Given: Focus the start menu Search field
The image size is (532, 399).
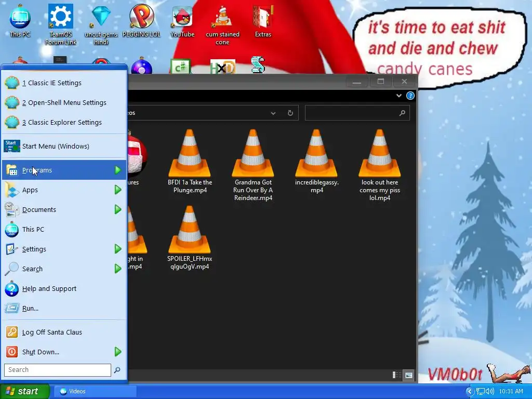Looking at the screenshot, I should (x=58, y=370).
